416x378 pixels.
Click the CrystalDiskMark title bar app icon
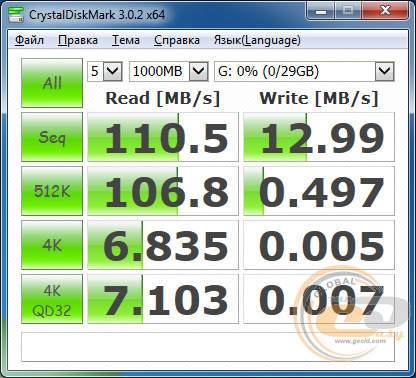point(15,15)
